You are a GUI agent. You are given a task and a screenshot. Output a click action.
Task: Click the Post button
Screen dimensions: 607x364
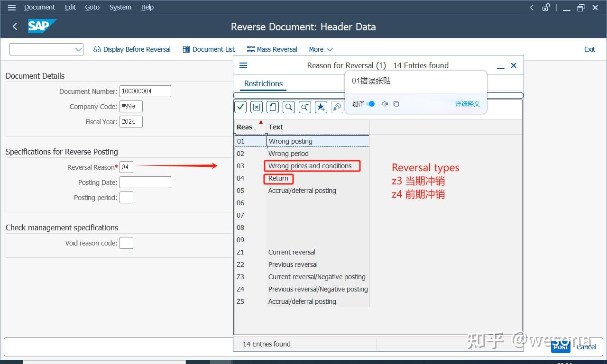click(561, 347)
